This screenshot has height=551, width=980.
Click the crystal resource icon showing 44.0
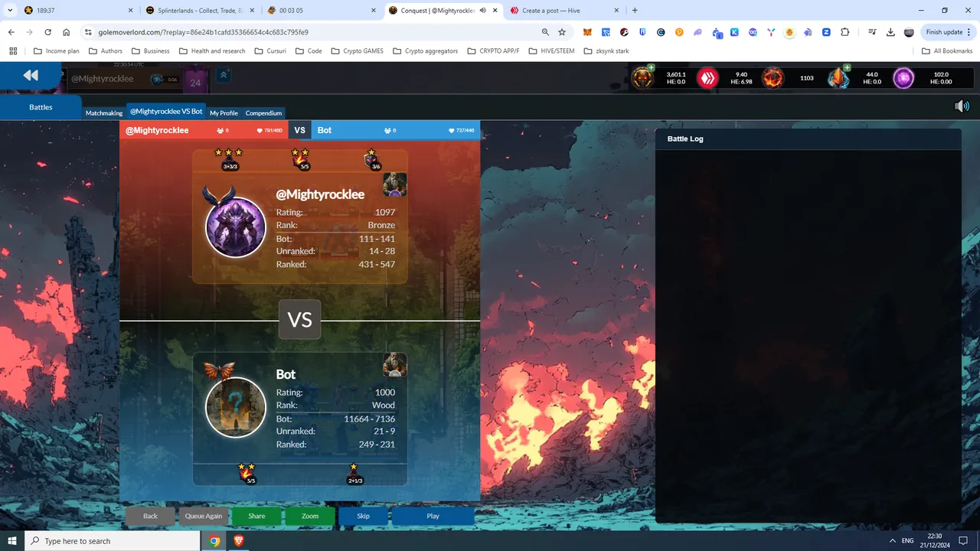(838, 78)
